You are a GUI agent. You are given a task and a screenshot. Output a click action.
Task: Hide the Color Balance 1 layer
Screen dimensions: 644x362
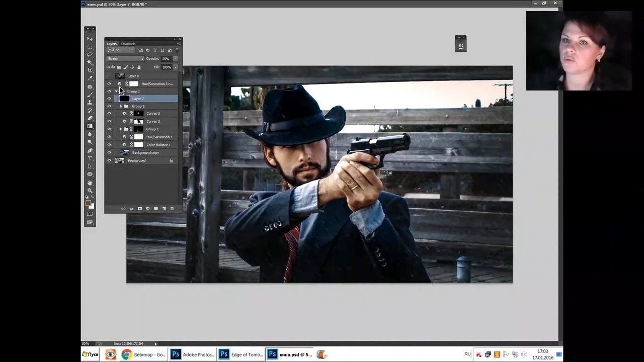pos(109,145)
